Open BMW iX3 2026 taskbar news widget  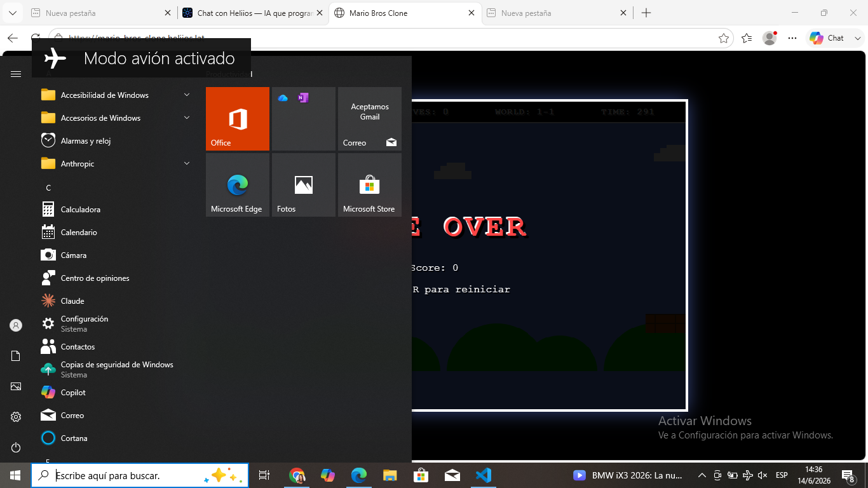628,475
